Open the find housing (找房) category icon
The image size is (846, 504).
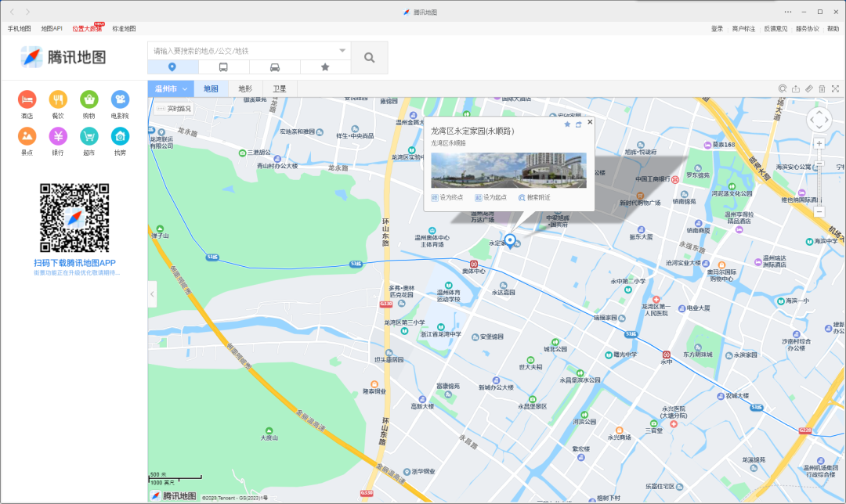point(120,136)
